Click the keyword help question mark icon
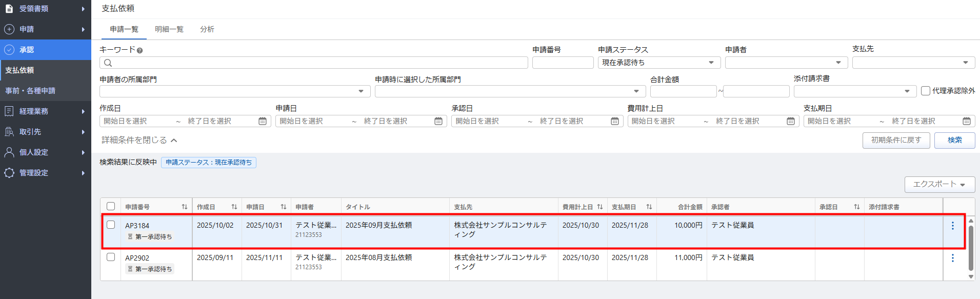This screenshot has width=980, height=299. (139, 50)
